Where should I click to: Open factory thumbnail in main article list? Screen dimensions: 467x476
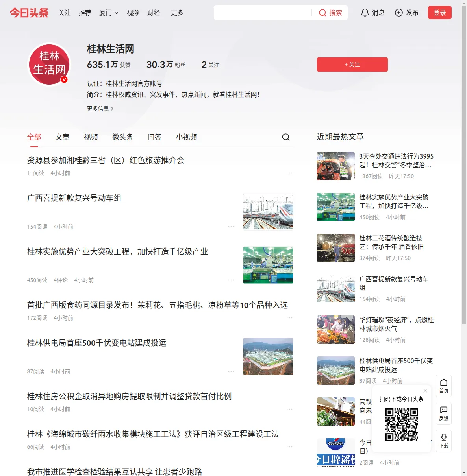pos(268,265)
